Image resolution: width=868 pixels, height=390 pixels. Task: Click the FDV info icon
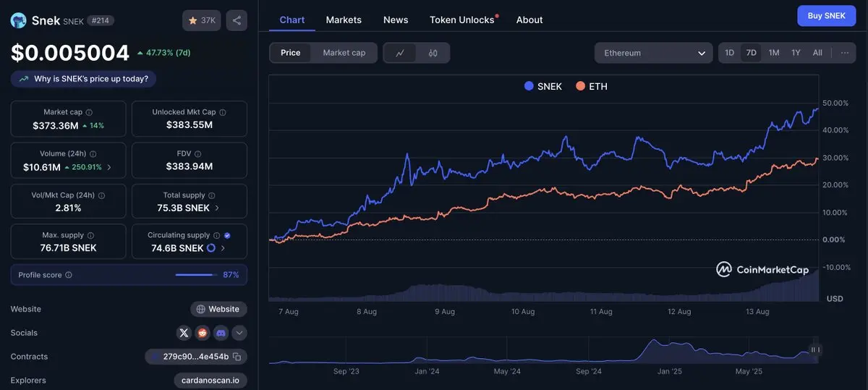pos(197,153)
